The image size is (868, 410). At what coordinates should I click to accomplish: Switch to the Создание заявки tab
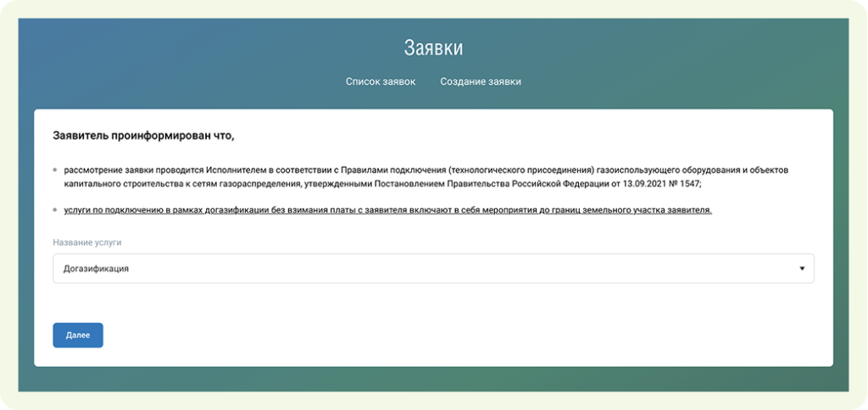click(481, 82)
